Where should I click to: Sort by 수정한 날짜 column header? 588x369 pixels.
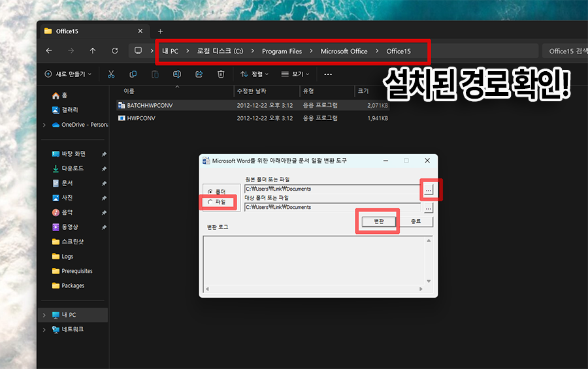(x=267, y=91)
